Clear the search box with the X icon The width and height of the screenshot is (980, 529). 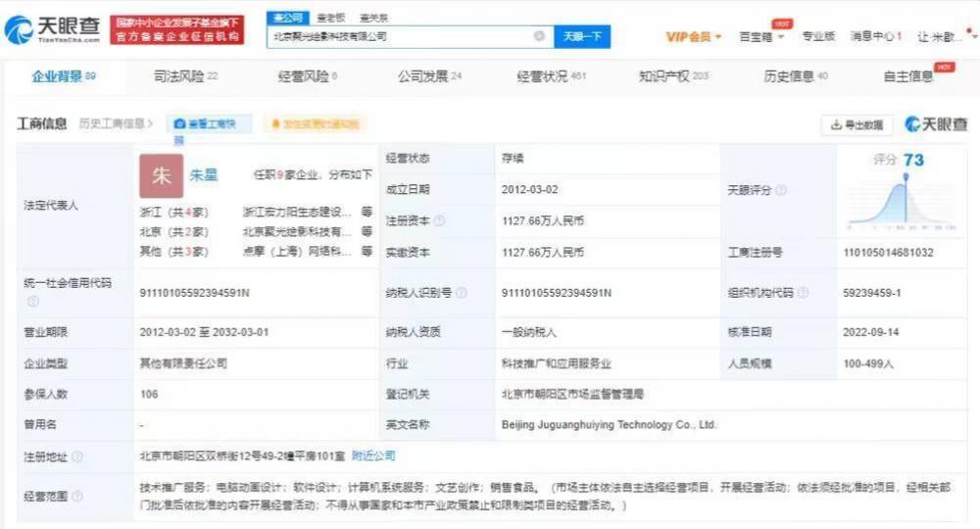[539, 36]
